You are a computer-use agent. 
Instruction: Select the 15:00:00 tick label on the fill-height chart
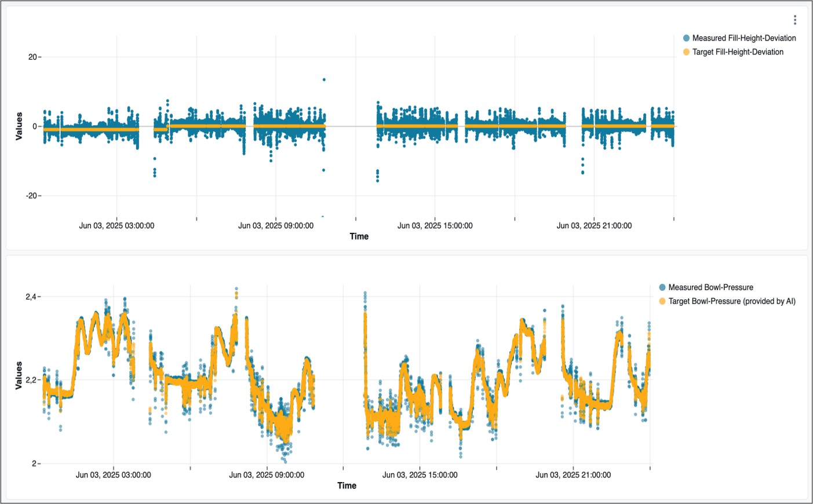435,226
